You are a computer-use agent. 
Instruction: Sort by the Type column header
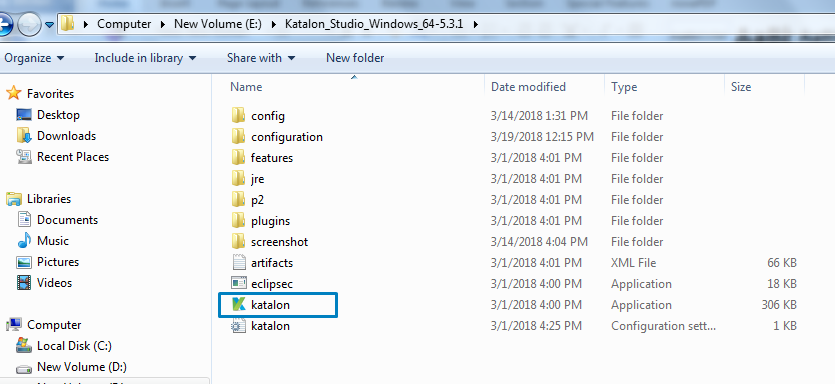[624, 87]
